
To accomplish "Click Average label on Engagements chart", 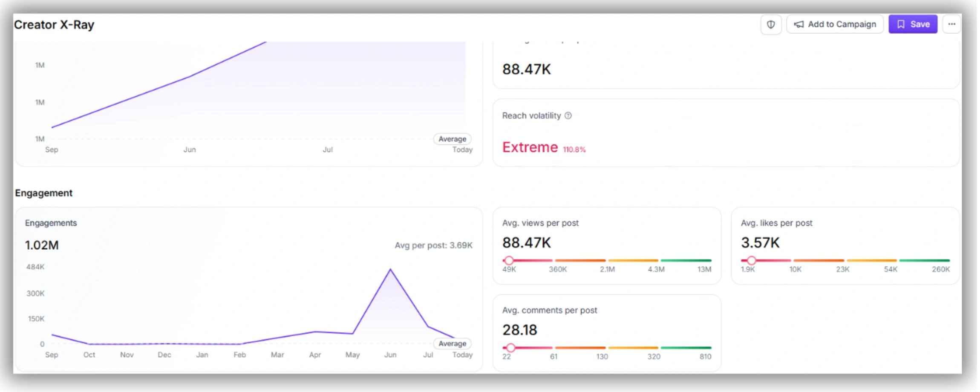I will [x=452, y=343].
